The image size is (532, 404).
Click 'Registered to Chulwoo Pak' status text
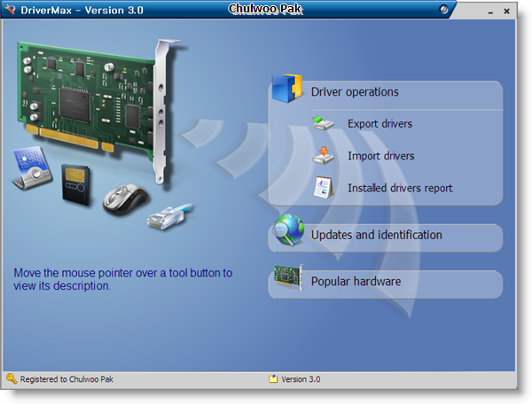coord(66,379)
